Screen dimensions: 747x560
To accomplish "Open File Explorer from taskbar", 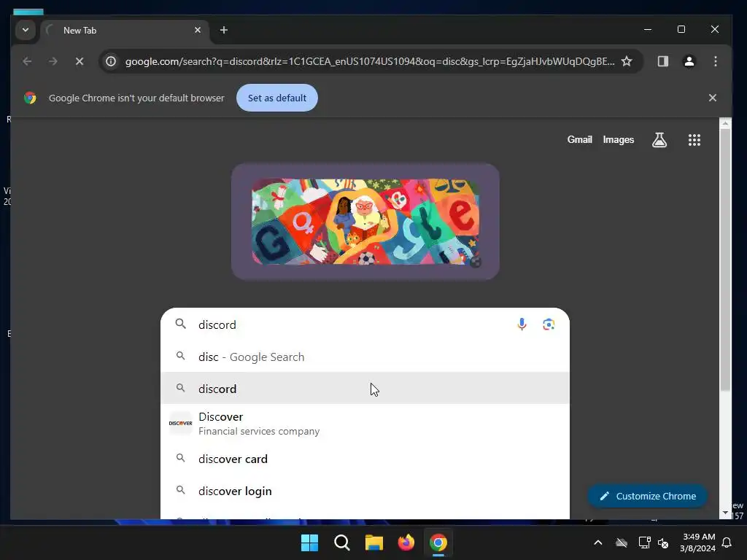I will [x=374, y=542].
